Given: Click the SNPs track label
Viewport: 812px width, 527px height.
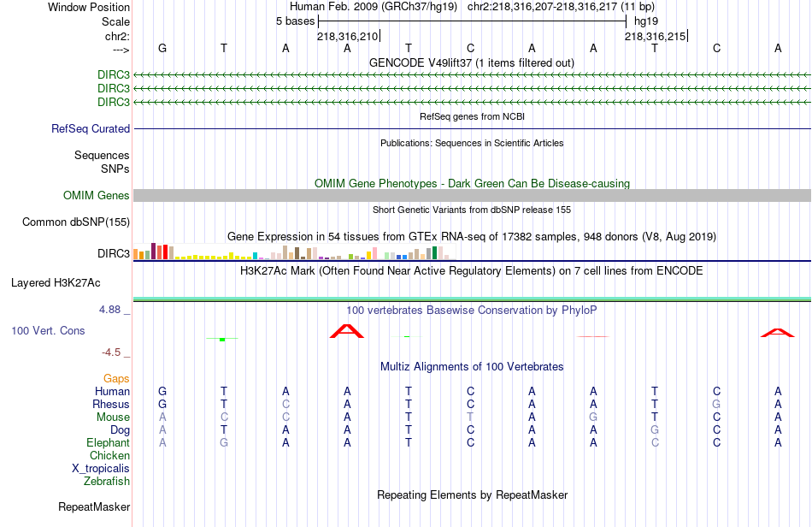Looking at the screenshot, I should 115,169.
